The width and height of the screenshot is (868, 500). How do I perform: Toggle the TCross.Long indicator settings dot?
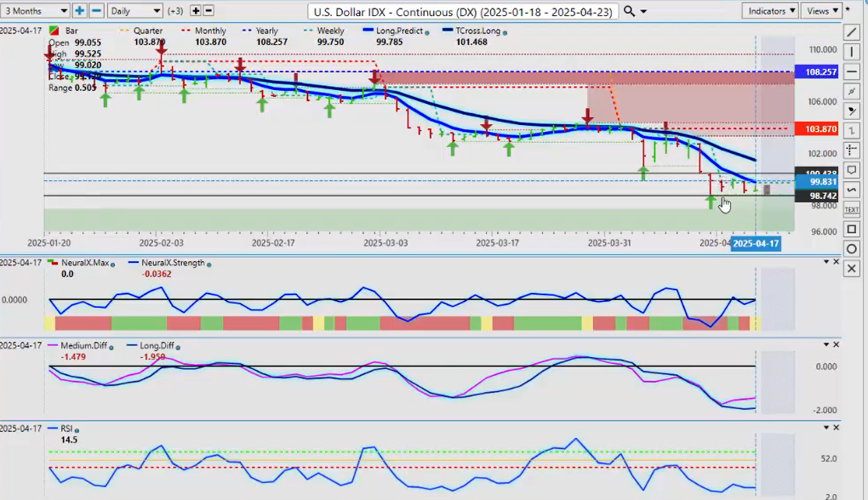(505, 31)
